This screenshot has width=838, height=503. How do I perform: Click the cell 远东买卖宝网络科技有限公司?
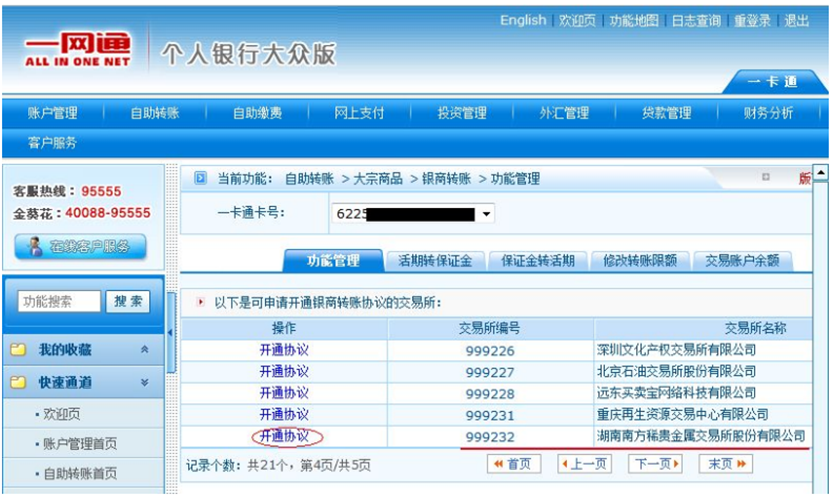(676, 393)
